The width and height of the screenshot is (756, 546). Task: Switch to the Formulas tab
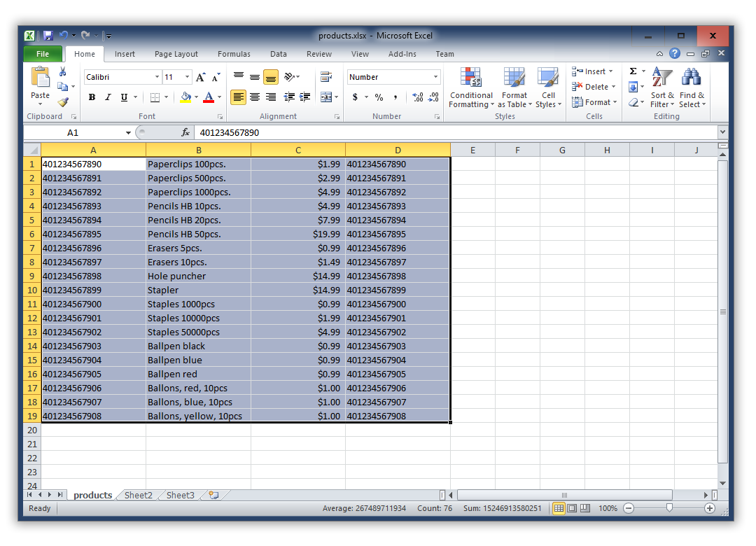coord(234,54)
